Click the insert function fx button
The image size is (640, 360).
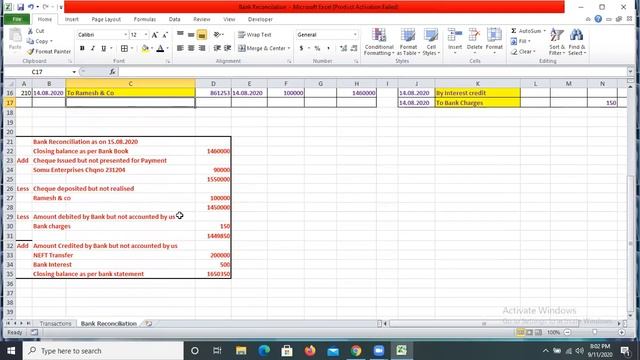(x=113, y=72)
